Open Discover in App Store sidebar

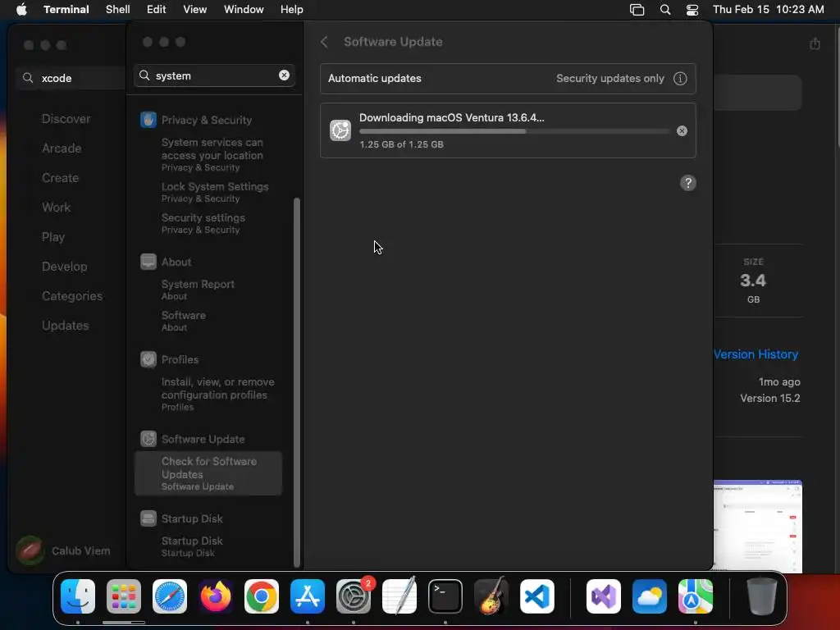coord(66,119)
